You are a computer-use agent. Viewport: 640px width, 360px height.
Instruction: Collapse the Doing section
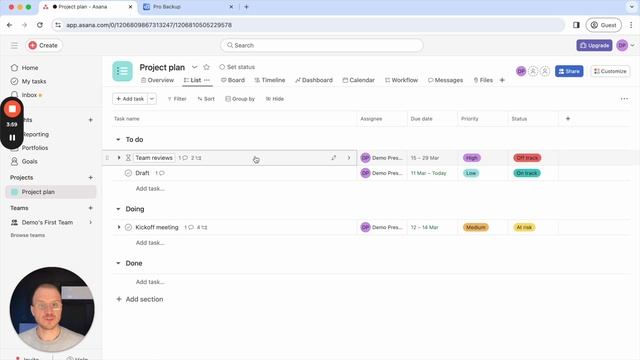[x=118, y=209]
